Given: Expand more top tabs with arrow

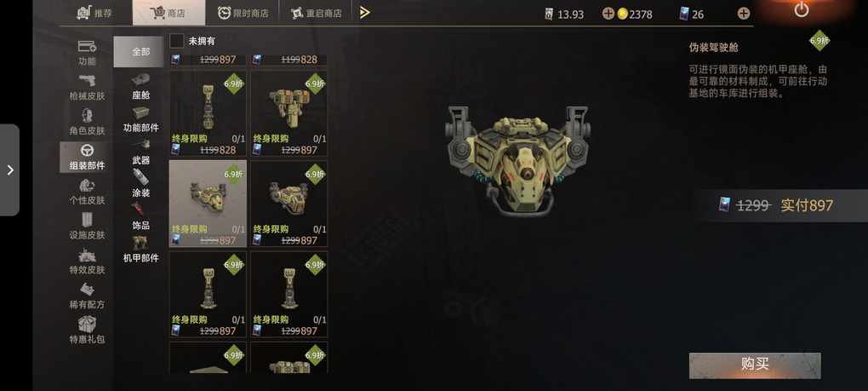Looking at the screenshot, I should (364, 13).
